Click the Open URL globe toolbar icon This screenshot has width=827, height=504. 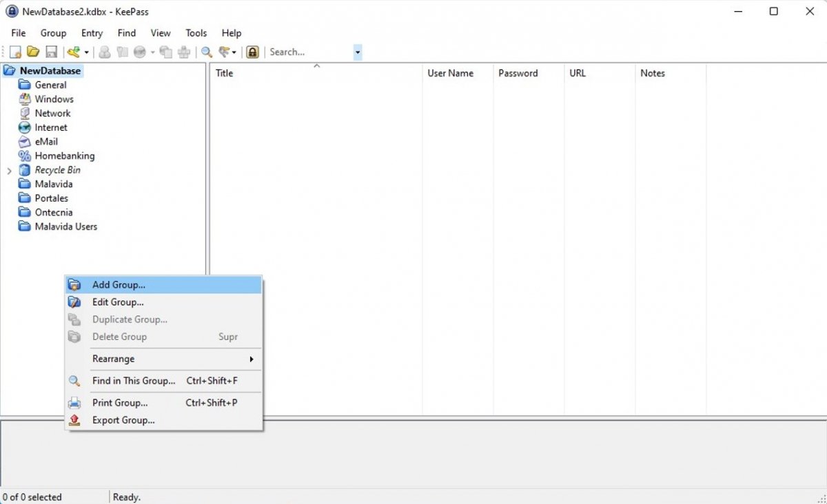click(x=140, y=52)
